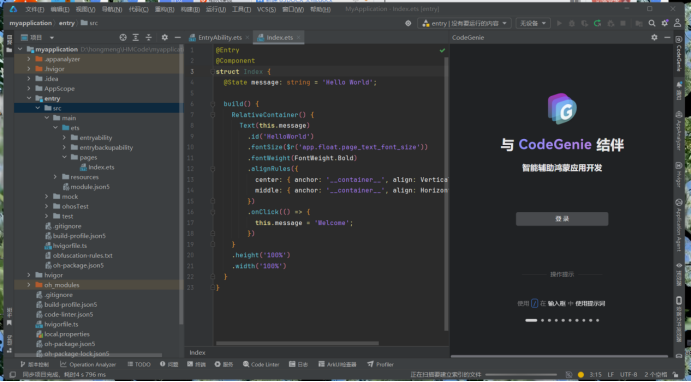
Task: Open the 编辑(E) menu
Action: [59, 9]
